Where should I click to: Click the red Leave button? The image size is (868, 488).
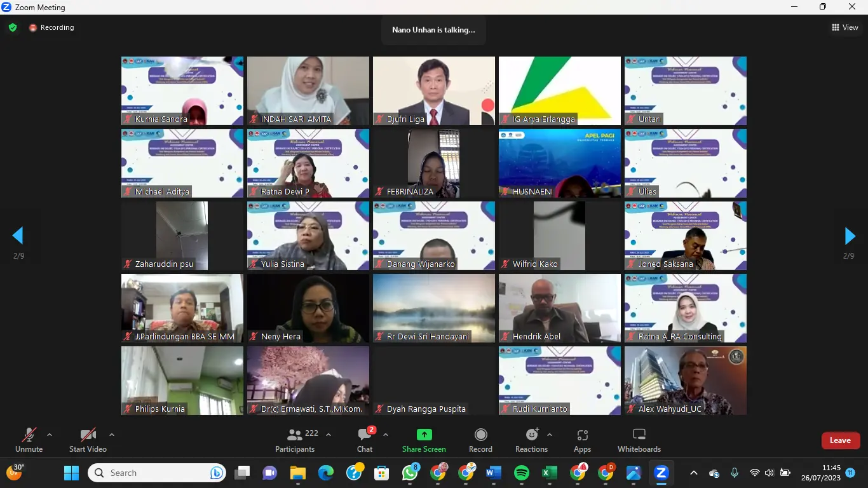(x=840, y=440)
